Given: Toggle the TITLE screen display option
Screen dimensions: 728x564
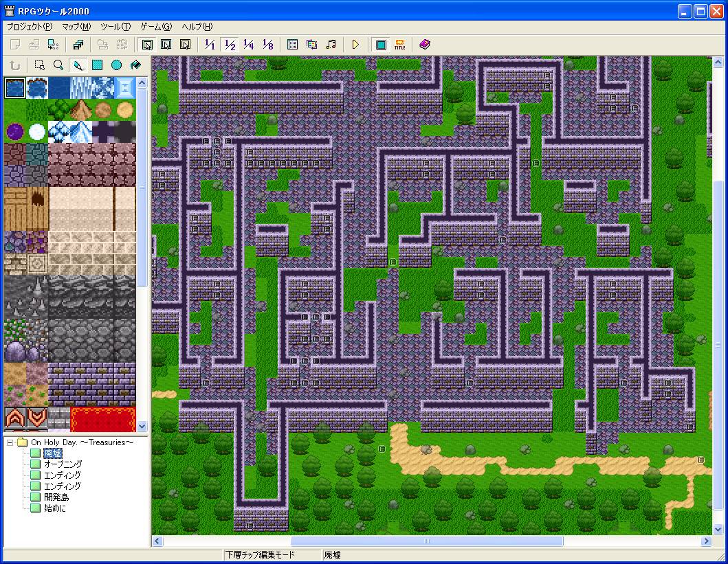Looking at the screenshot, I should [x=400, y=45].
